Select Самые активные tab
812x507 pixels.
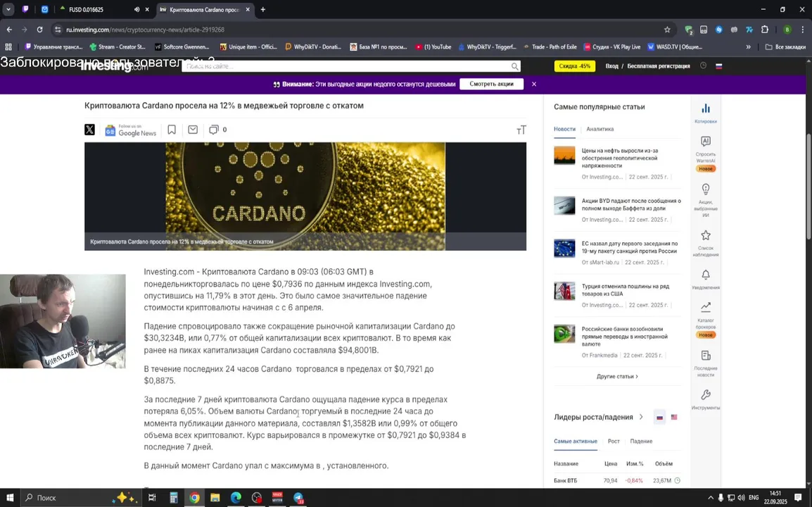576,442
